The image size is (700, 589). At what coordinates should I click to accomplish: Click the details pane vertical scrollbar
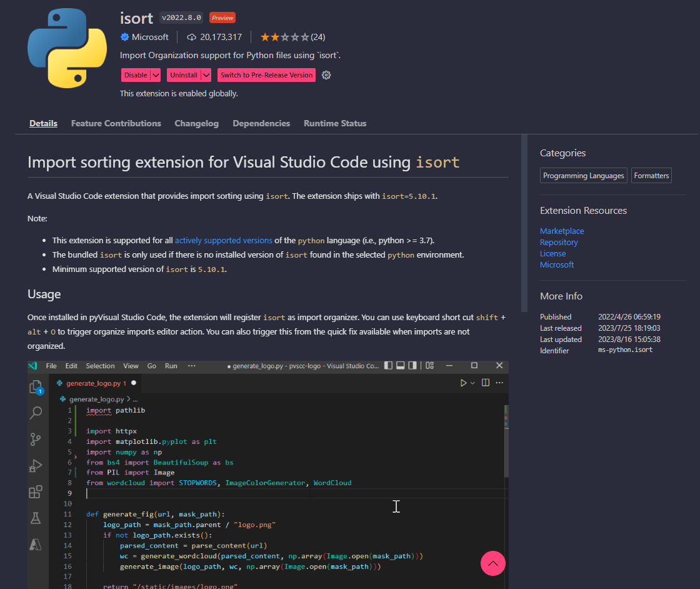524,223
